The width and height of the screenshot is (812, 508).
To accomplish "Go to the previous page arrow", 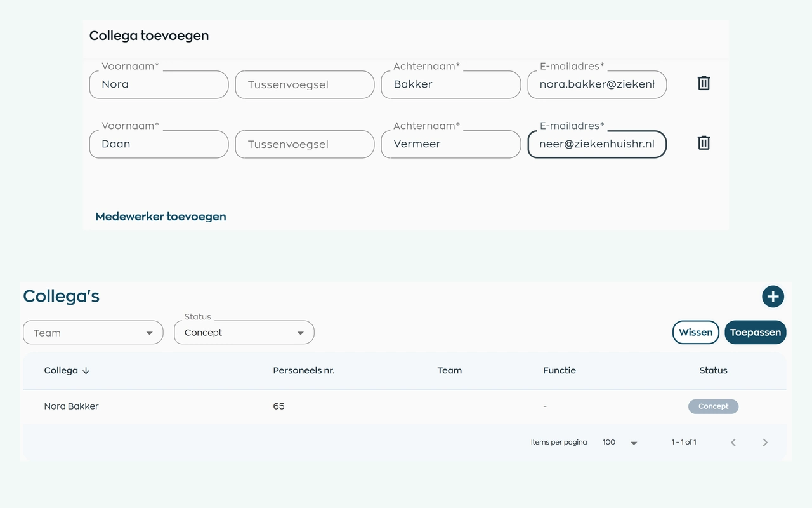I will coord(733,443).
